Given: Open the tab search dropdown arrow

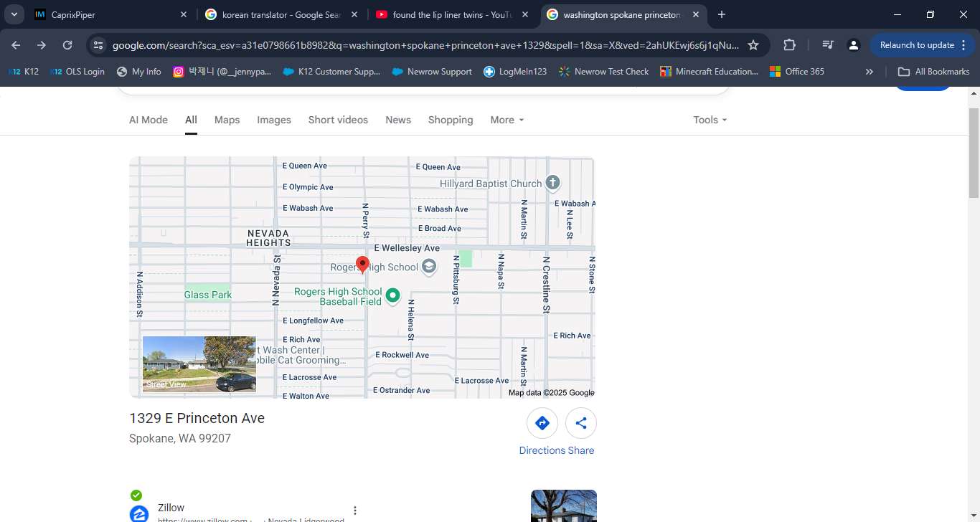Looking at the screenshot, I should tap(14, 14).
